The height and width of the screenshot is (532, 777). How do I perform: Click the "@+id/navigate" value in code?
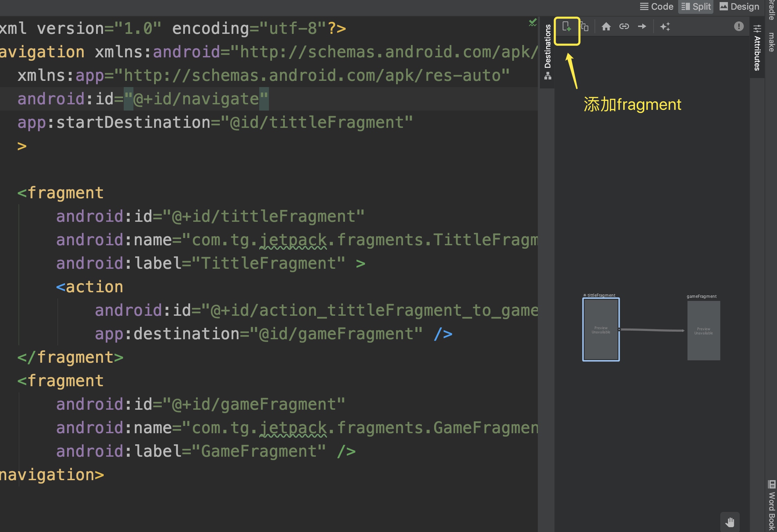[196, 99]
